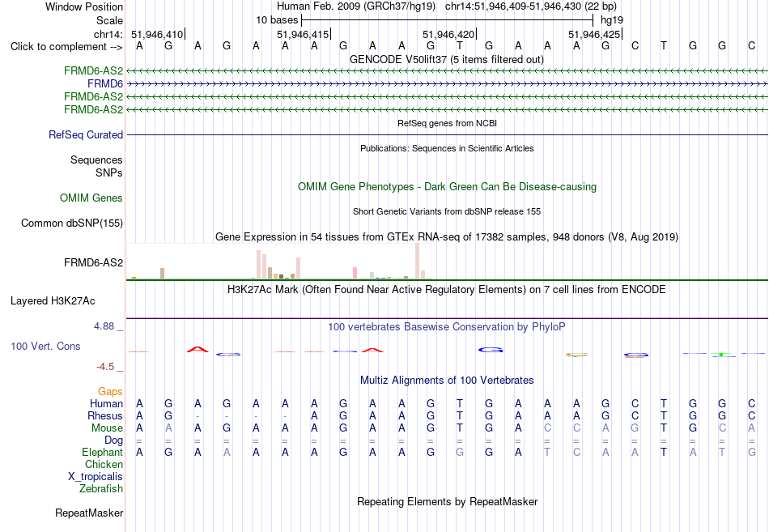Click the 4.88 upper scale value of PhyloP
Image resolution: width=769 pixels, height=532 pixels.
(104, 326)
